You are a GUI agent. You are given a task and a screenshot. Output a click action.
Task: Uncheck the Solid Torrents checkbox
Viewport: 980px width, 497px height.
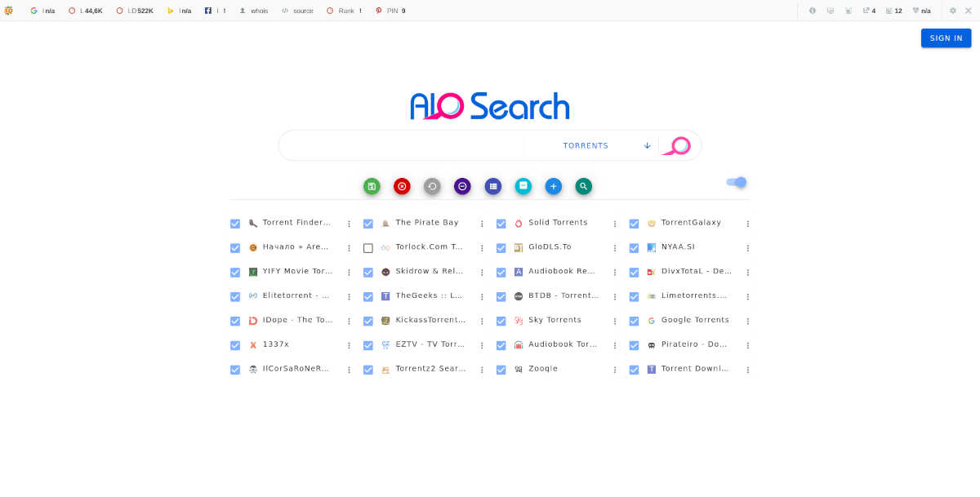click(501, 224)
